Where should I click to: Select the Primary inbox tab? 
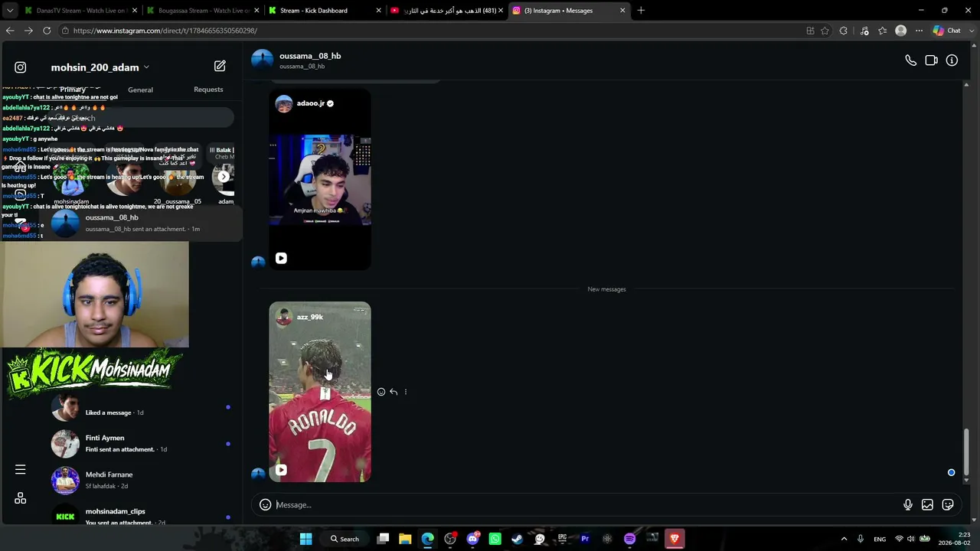pyautogui.click(x=73, y=90)
